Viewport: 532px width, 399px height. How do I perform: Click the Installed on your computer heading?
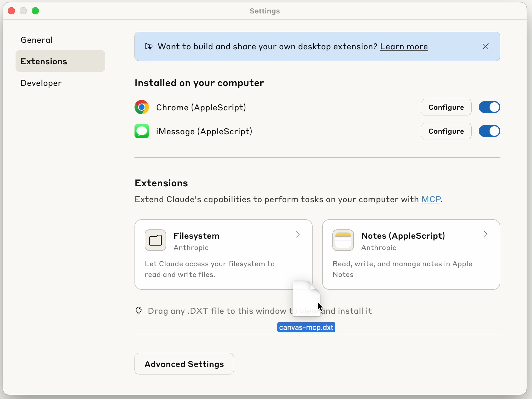(199, 83)
